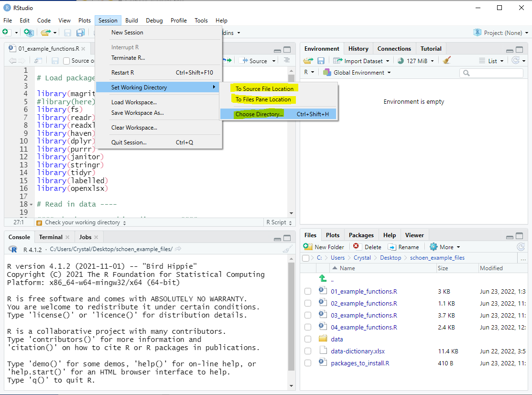Click Desktop in the Files breadcrumb

391,258
